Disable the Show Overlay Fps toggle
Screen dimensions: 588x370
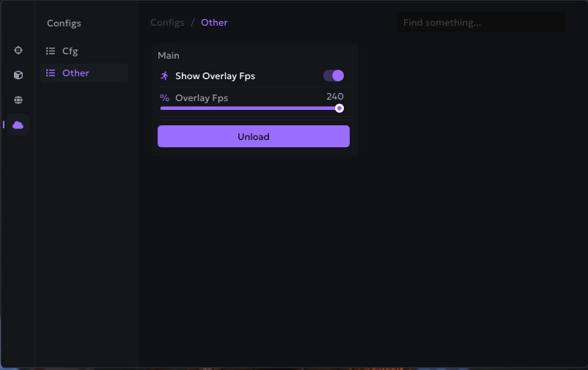[334, 75]
